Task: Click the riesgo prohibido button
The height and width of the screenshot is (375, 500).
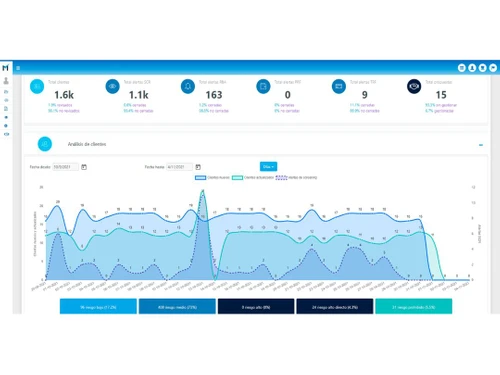Action: (414, 306)
